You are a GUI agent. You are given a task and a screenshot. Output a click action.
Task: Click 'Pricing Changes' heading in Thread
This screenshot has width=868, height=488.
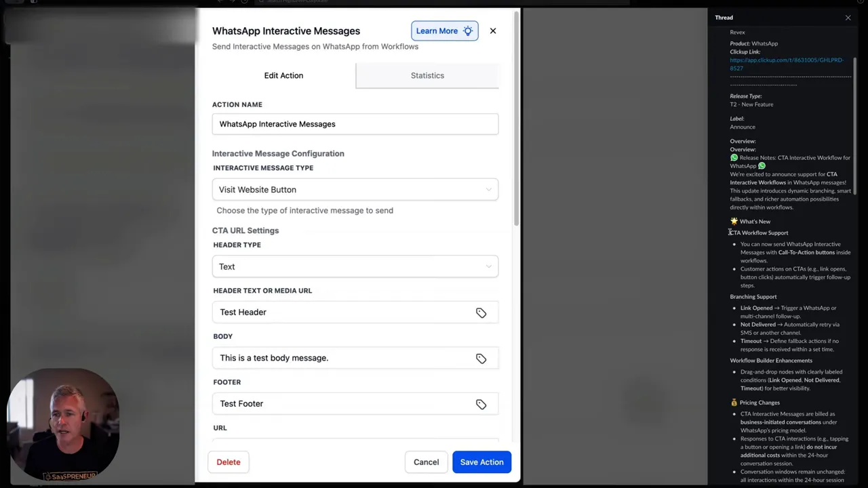tap(759, 403)
